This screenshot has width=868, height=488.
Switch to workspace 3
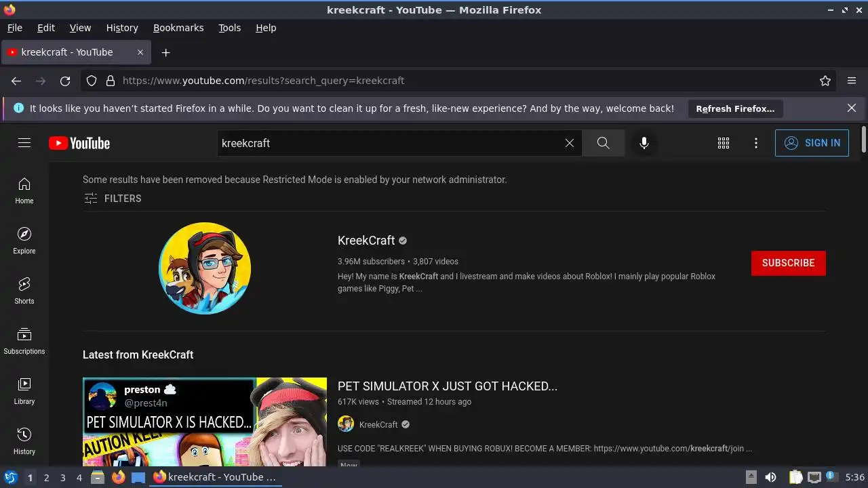point(63,478)
